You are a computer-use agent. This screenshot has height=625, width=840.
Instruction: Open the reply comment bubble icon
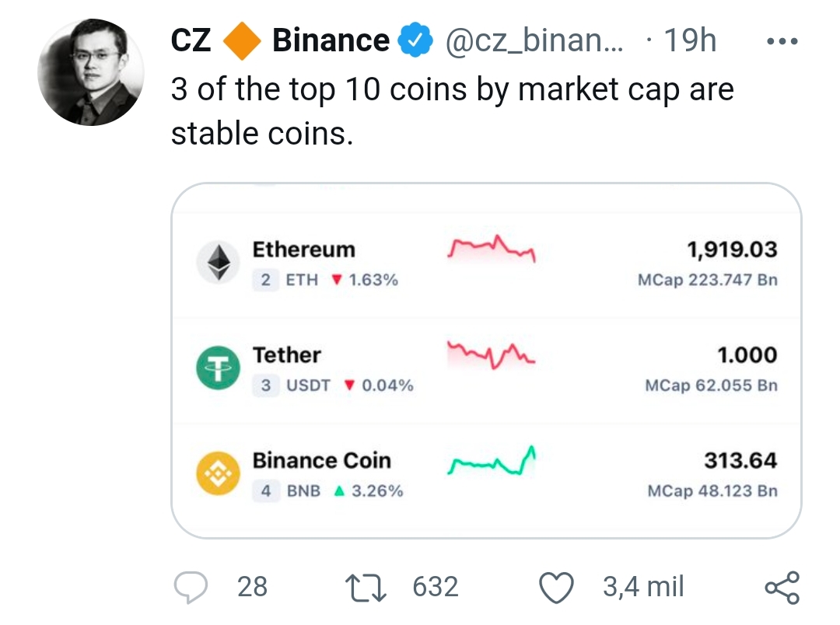click(191, 587)
